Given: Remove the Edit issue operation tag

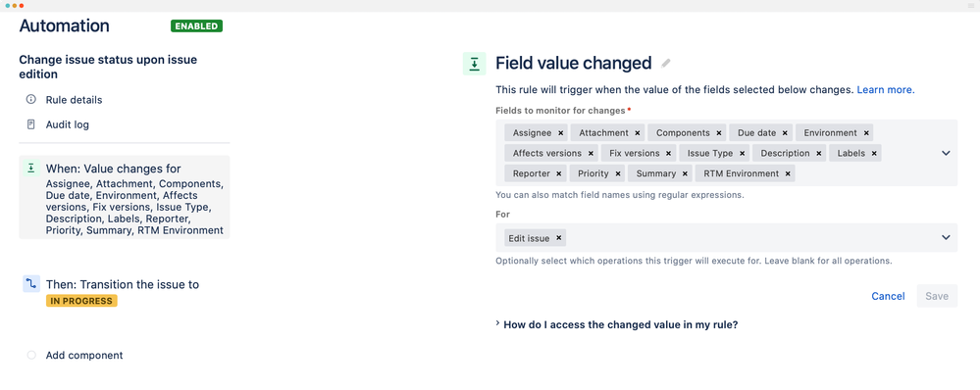Looking at the screenshot, I should [559, 238].
